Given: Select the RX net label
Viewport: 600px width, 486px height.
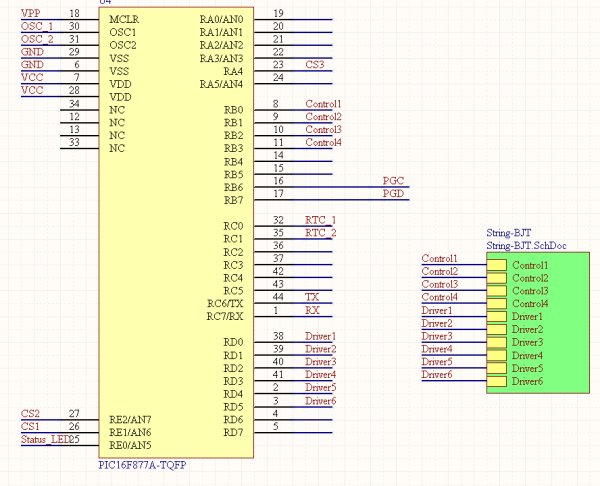Looking at the screenshot, I should tap(312, 310).
